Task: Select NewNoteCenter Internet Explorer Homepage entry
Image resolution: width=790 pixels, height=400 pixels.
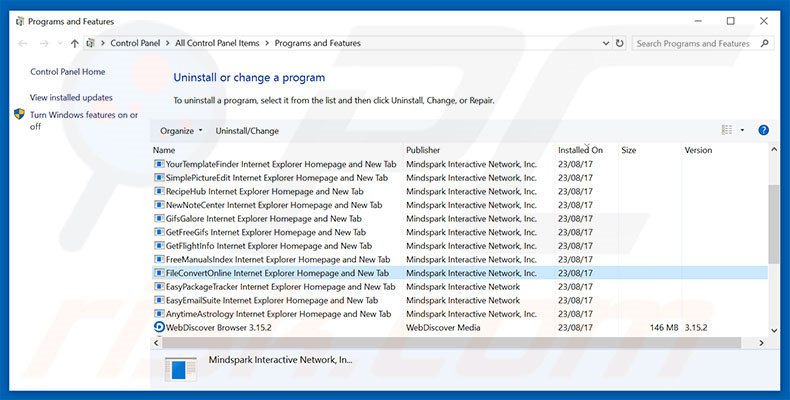Action: click(x=274, y=205)
